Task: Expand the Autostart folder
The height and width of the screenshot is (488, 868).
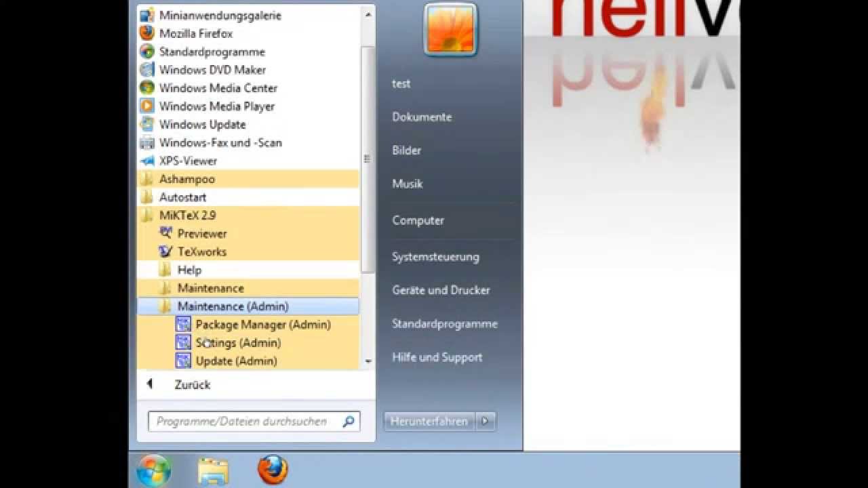Action: [248, 197]
